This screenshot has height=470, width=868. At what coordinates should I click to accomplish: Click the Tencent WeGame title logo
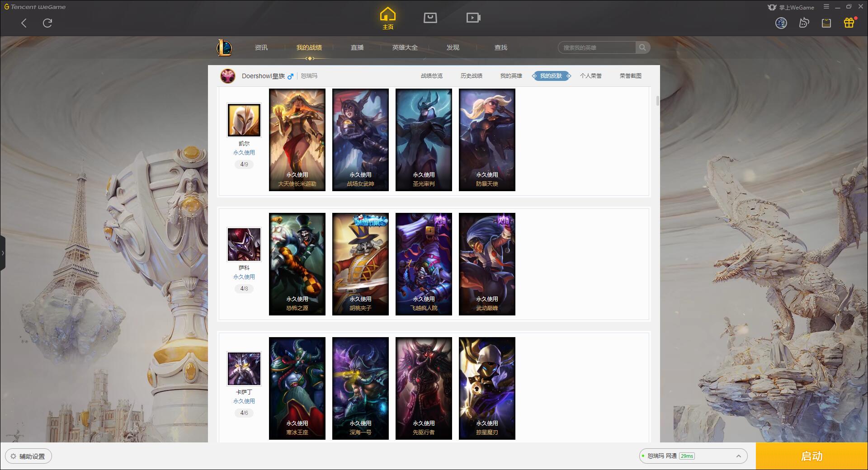click(x=35, y=7)
